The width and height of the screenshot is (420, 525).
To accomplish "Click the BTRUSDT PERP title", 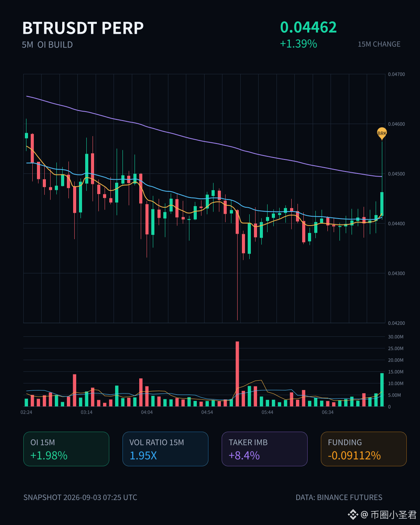I will [83, 28].
